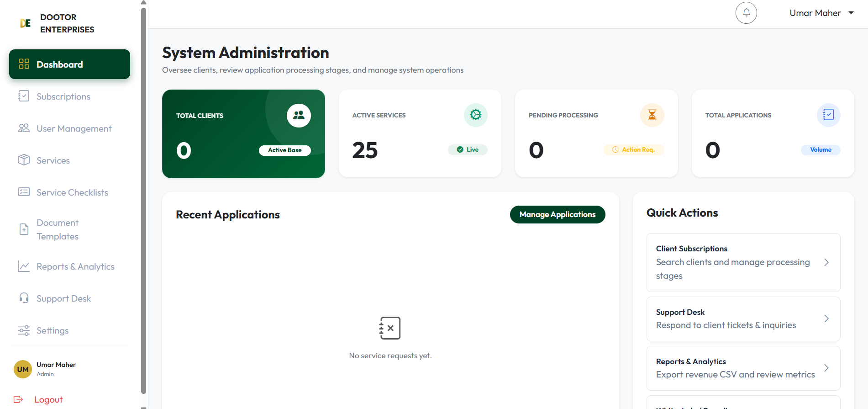Click the Reports & Analytics chart icon

[x=24, y=266]
